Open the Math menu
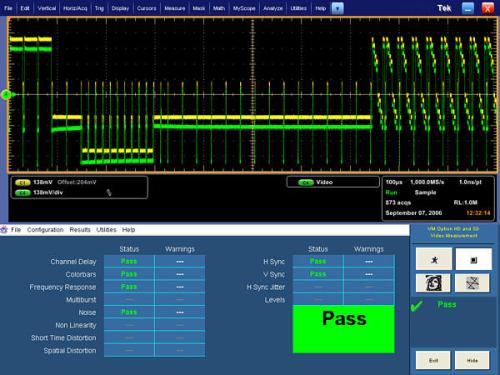Screen dimensions: 500x375 click(x=219, y=8)
